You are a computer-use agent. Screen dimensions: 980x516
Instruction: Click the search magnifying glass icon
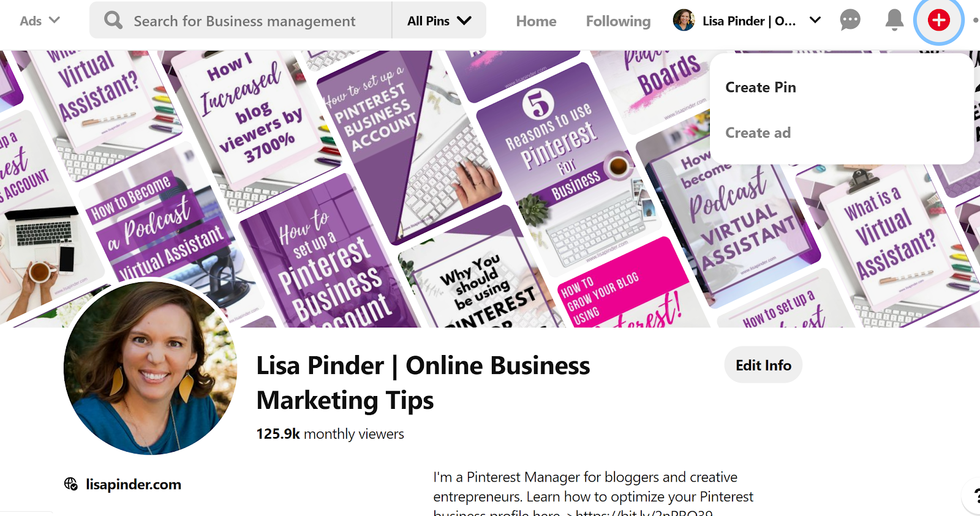pyautogui.click(x=113, y=20)
